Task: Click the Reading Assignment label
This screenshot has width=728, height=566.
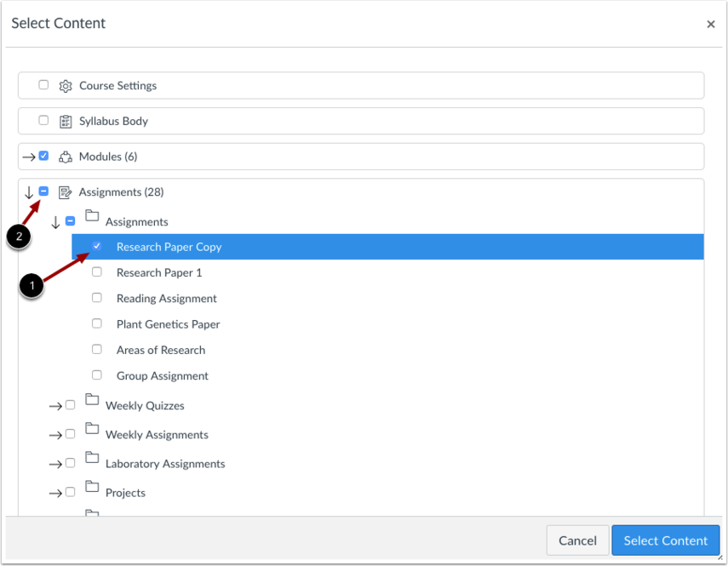Action: click(x=167, y=298)
